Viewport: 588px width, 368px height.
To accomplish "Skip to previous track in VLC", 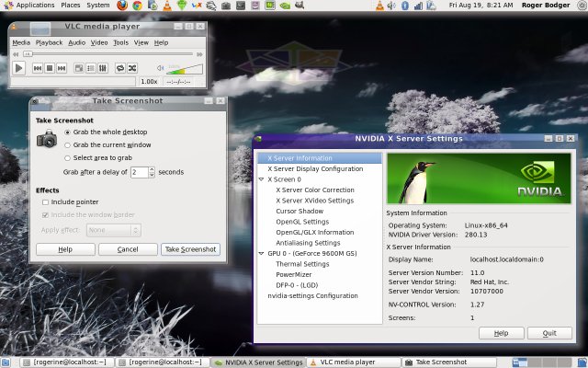I will click(x=38, y=68).
